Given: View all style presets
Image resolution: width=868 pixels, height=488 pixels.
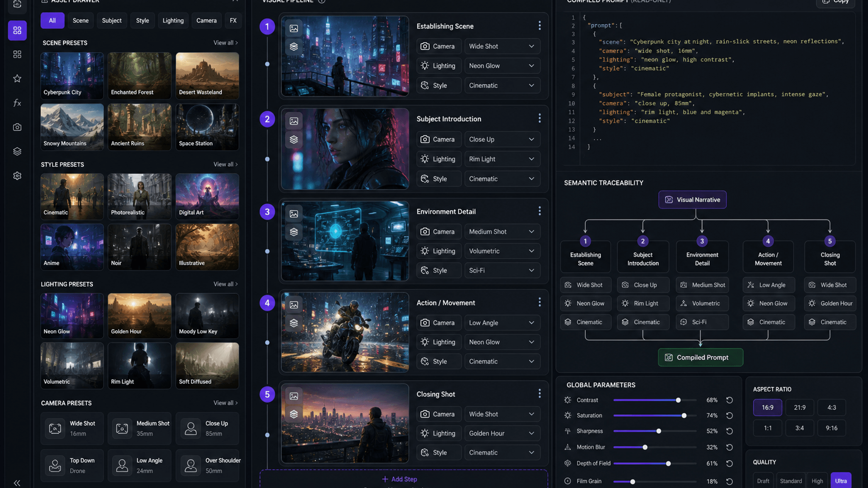Looking at the screenshot, I should (225, 164).
